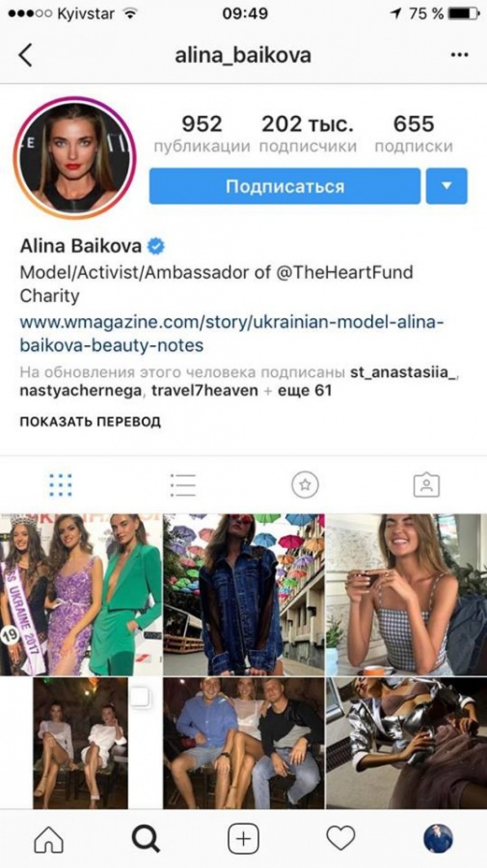Tap ПОКАЗАТЬ ПЕРЕВОД to show translation
Image resolution: width=487 pixels, height=868 pixels.
point(90,422)
